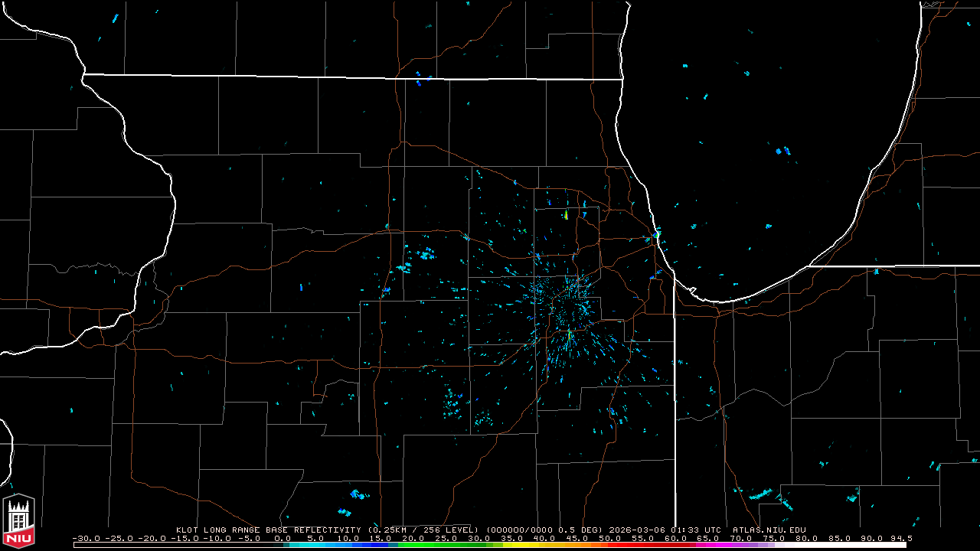Click the 'KLOT LONG RANGE BASE REFLECTIVITY' title
The height and width of the screenshot is (551, 980).
[269, 530]
